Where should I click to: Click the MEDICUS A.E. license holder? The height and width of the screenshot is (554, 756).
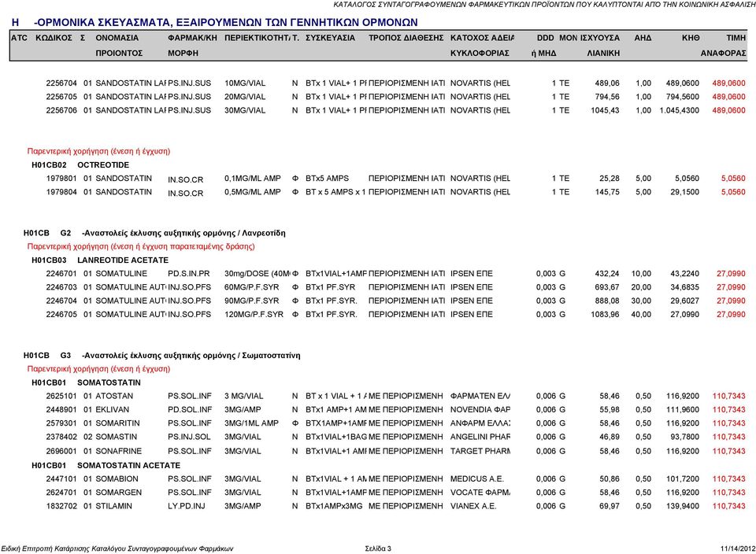[477, 479]
